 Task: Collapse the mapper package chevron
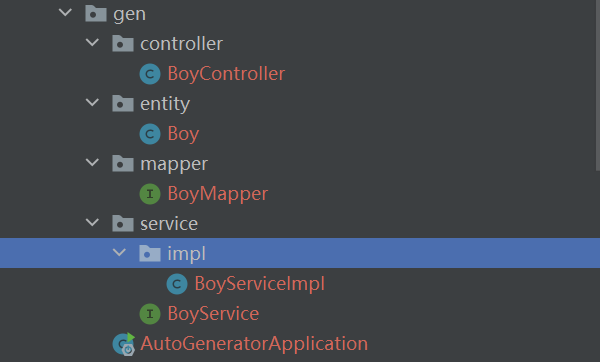coord(92,163)
